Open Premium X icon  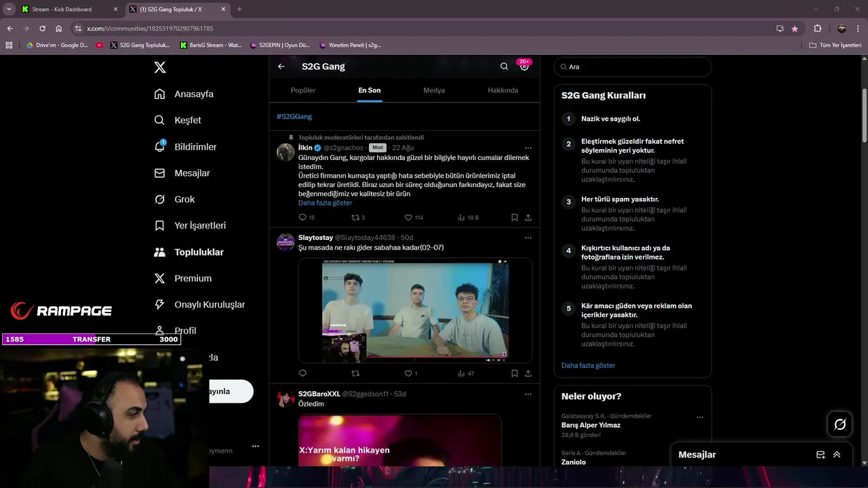(159, 278)
